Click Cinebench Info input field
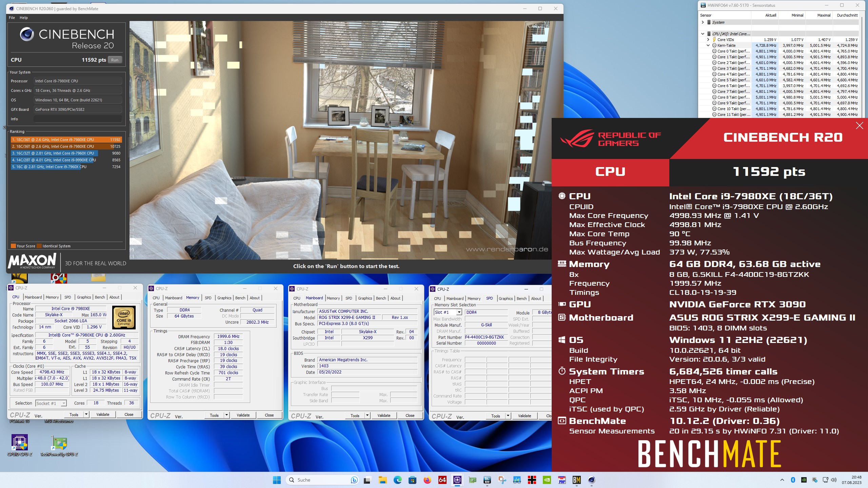868x488 pixels. click(x=78, y=119)
